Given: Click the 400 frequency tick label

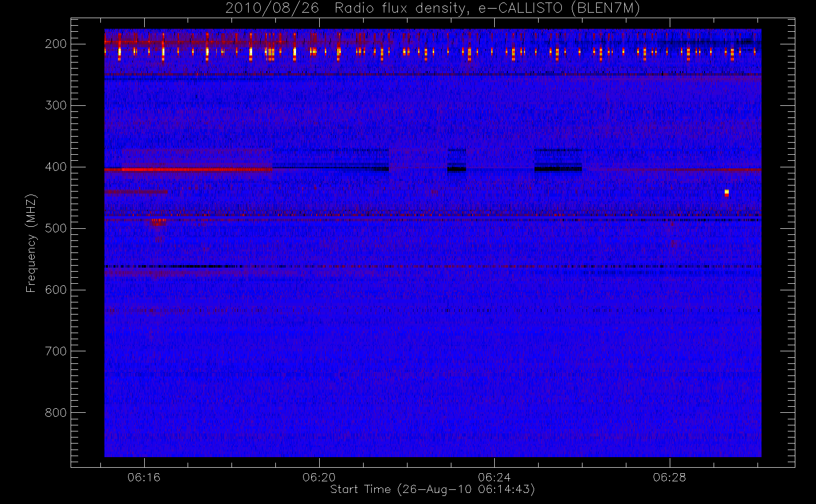Looking at the screenshot, I should (56, 167).
